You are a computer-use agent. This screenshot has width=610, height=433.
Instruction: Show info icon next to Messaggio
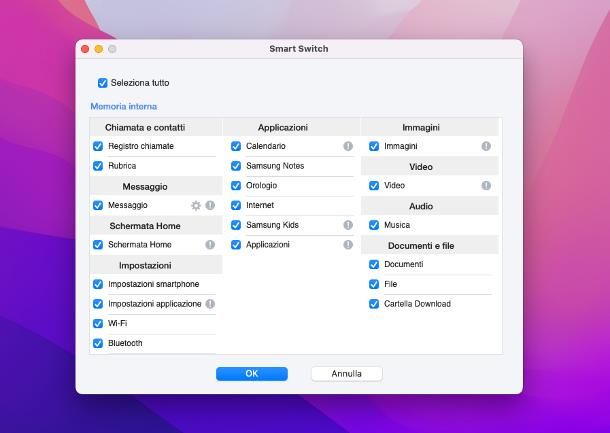(x=210, y=205)
